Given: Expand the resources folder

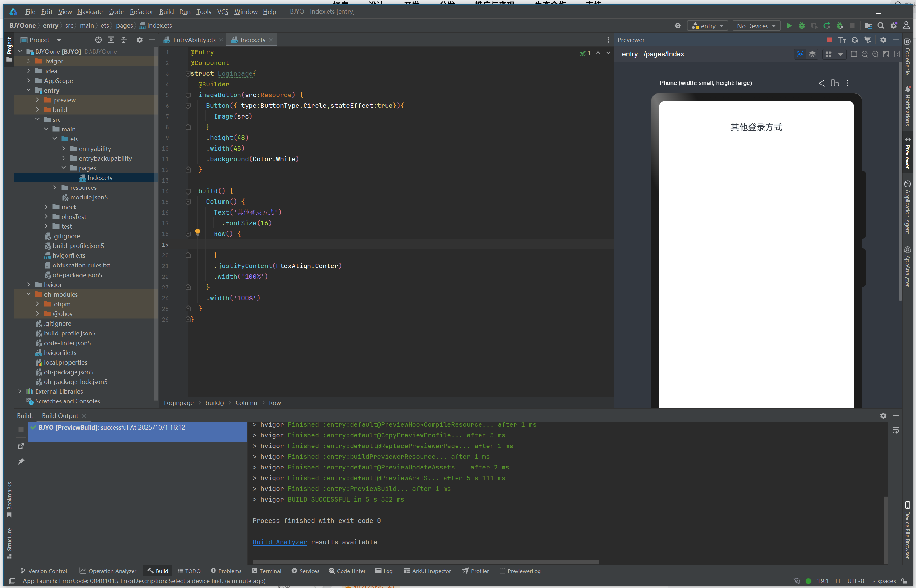Looking at the screenshot, I should click(55, 187).
